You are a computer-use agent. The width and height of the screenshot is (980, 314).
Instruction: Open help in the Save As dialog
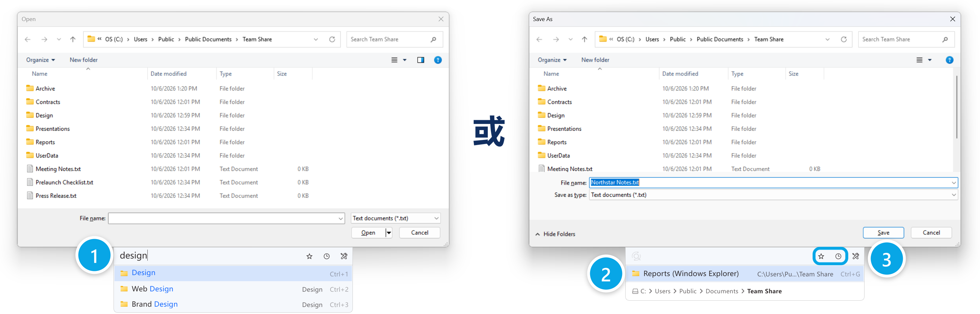pos(950,60)
